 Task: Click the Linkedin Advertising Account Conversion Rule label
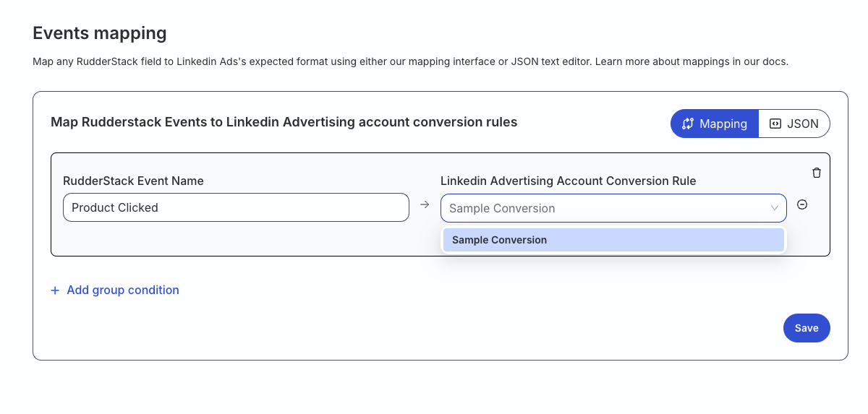point(568,181)
